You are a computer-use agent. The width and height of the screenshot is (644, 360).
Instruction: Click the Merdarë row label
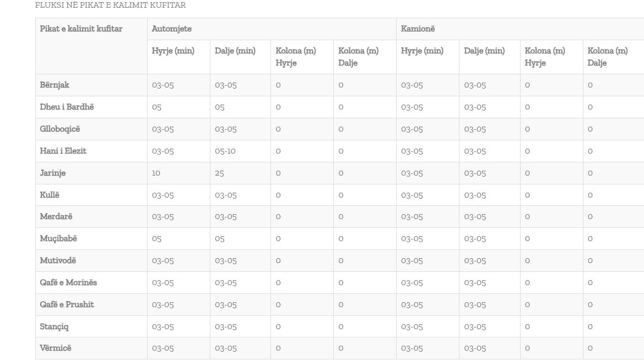click(56, 216)
